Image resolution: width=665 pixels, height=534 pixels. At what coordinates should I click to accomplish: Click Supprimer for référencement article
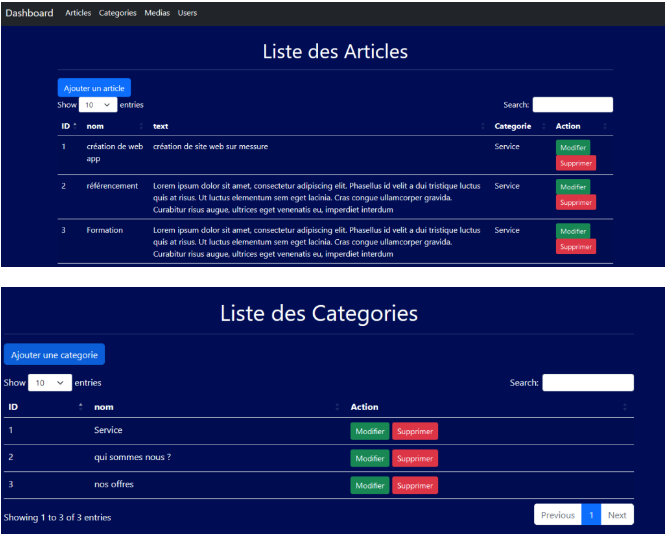(576, 202)
